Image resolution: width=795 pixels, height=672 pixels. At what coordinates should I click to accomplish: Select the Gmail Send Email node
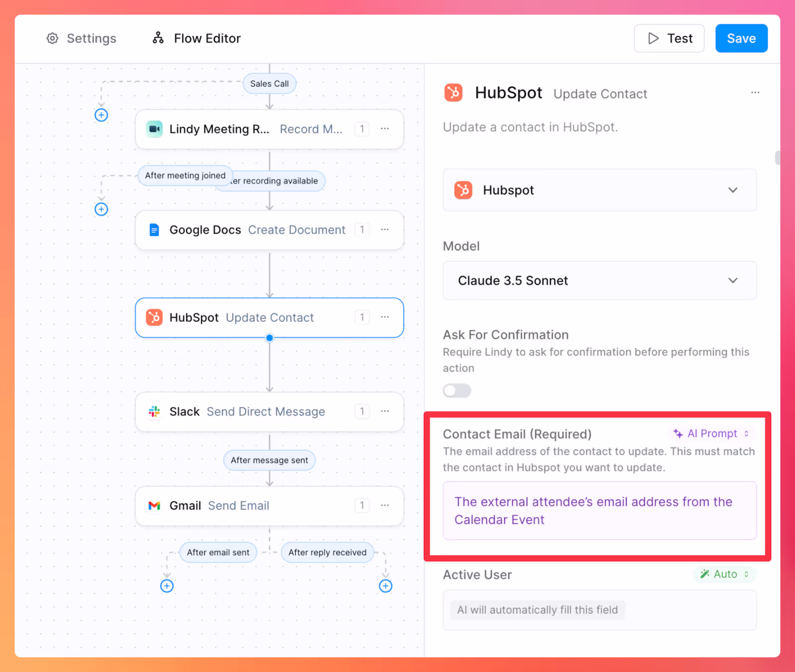tap(269, 506)
